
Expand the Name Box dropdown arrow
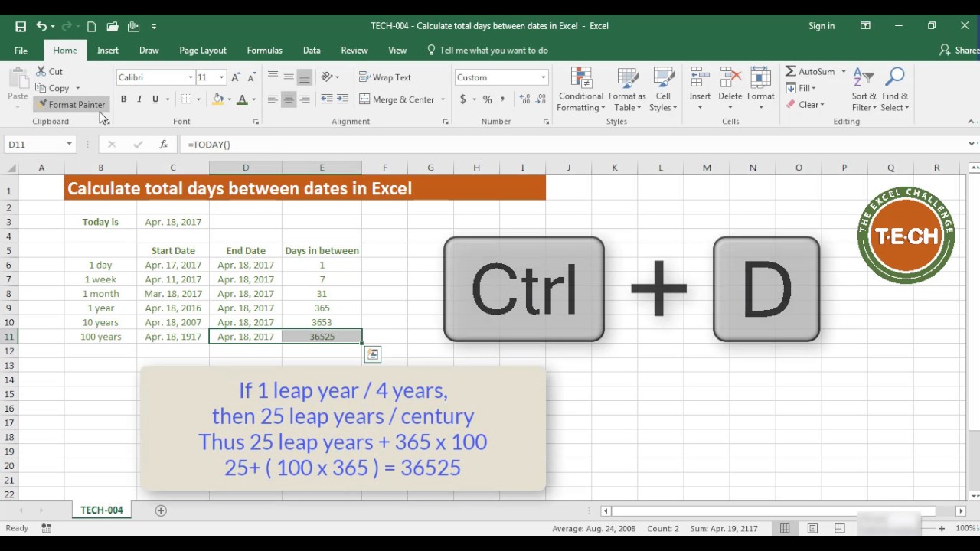pyautogui.click(x=69, y=144)
